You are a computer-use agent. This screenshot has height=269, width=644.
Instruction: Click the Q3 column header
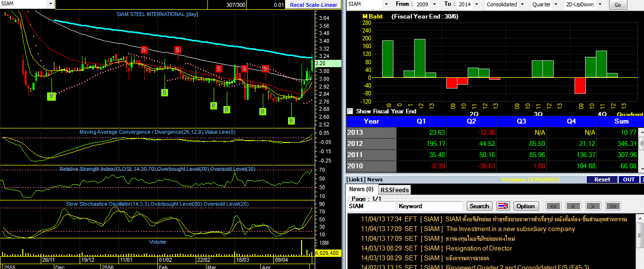pos(522,122)
